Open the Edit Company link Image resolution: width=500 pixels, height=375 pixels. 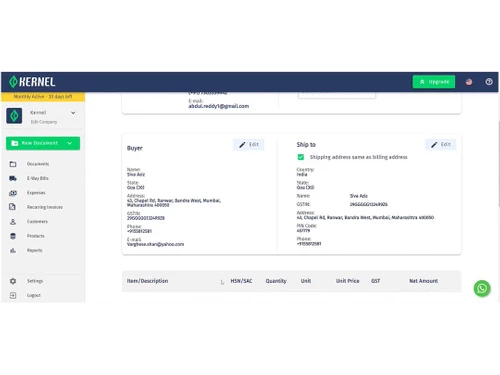pyautogui.click(x=44, y=122)
